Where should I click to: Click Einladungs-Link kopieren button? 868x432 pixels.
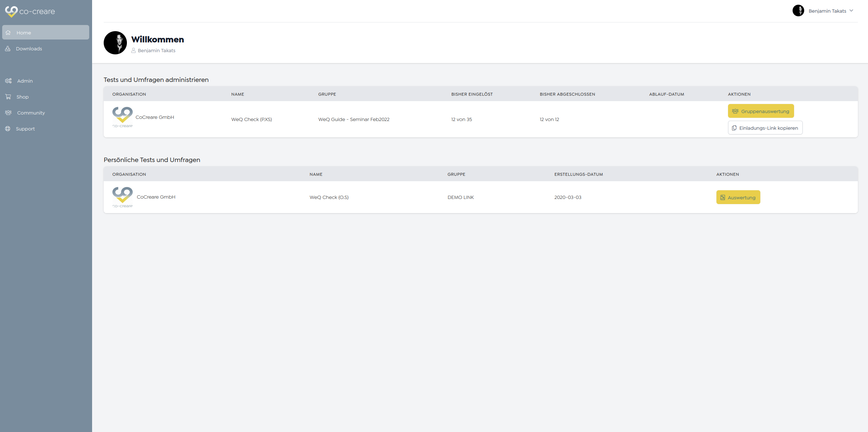coord(765,128)
